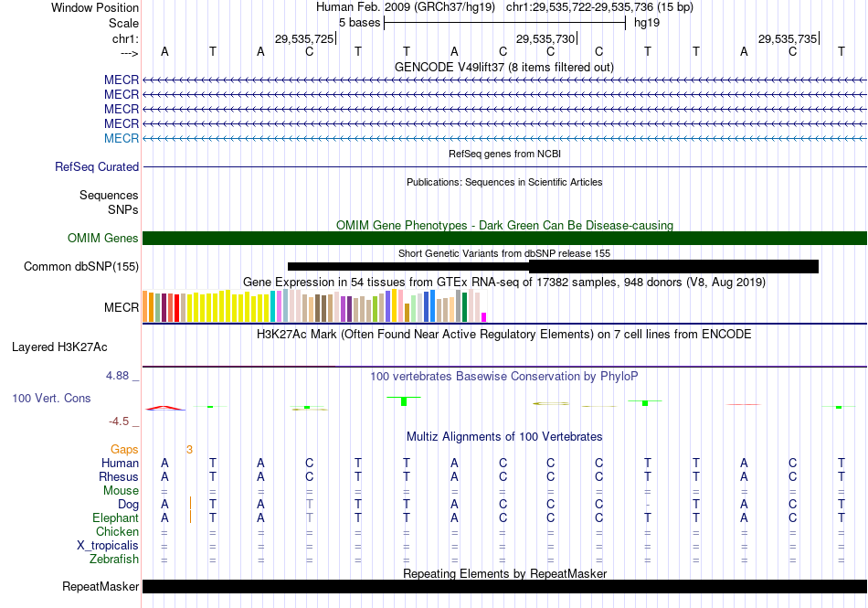The image size is (868, 608).
Task: Click the orange gap count 3
Action: pyautogui.click(x=189, y=450)
